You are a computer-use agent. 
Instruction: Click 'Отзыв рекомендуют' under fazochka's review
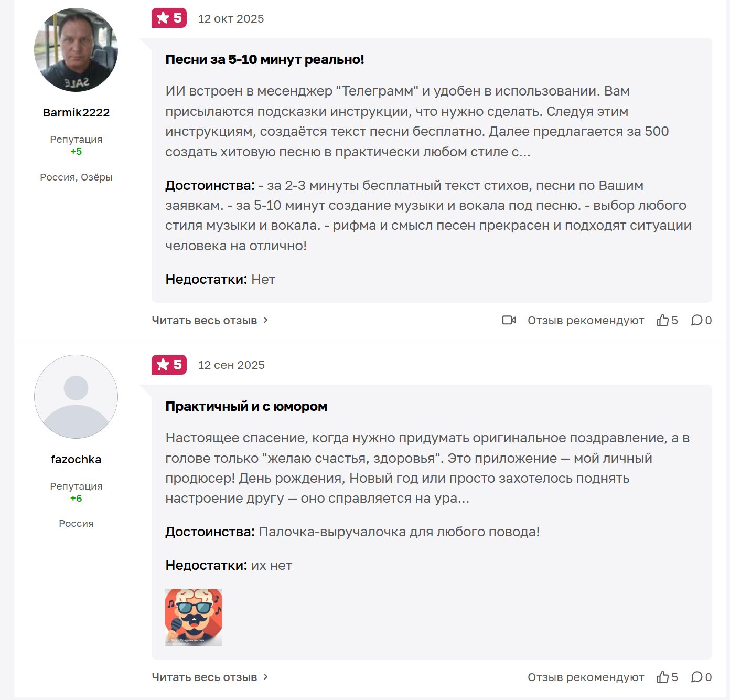tap(585, 677)
